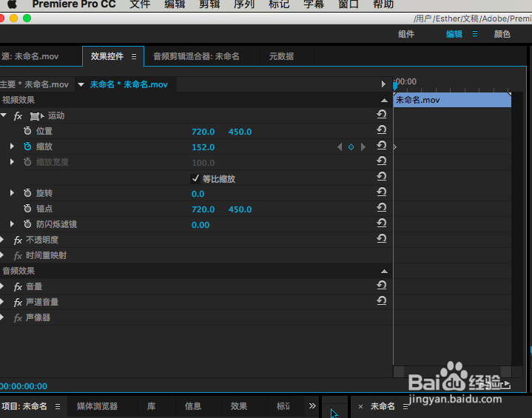Select the 主要 * 未命名.mov master clip
Image resolution: width=532 pixels, height=418 pixels.
tap(34, 84)
